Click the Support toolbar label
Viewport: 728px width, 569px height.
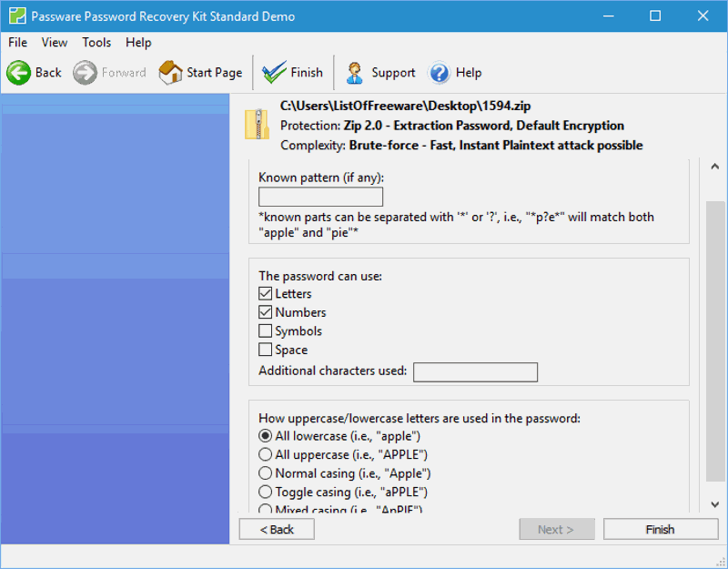coord(393,73)
